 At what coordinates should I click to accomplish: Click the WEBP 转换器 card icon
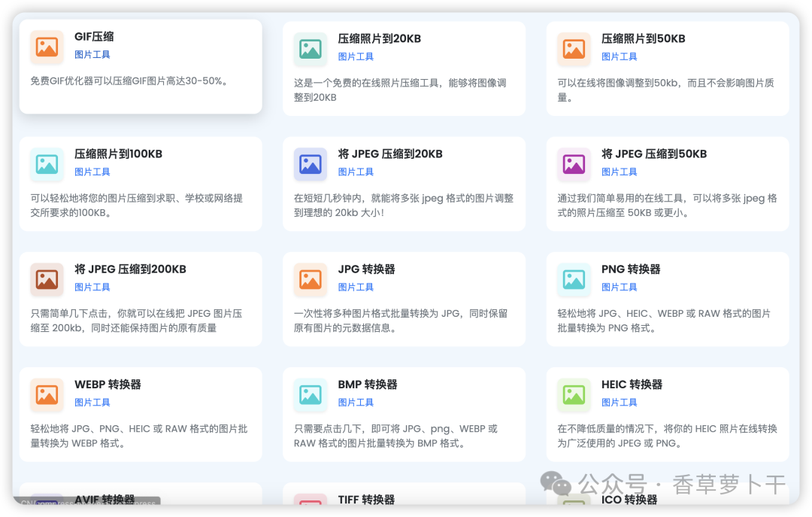[x=47, y=394]
